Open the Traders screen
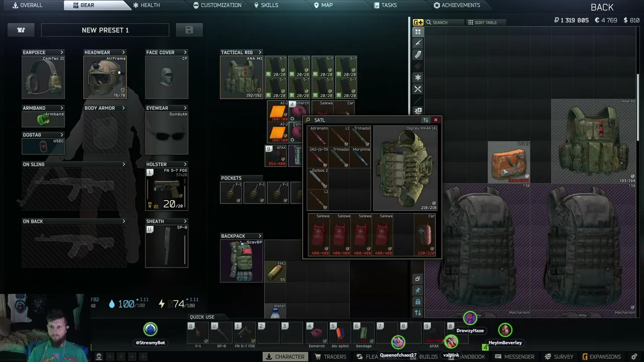The image size is (644, 362). pyautogui.click(x=331, y=356)
